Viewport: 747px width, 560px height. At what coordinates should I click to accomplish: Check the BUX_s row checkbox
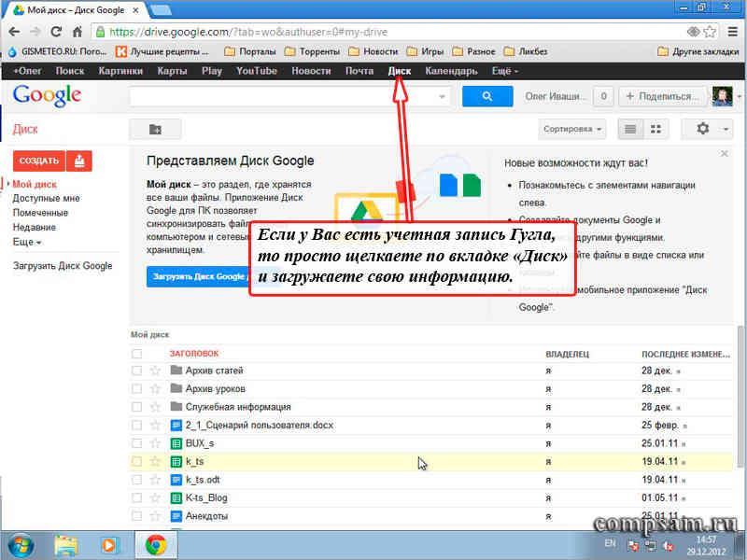(136, 443)
